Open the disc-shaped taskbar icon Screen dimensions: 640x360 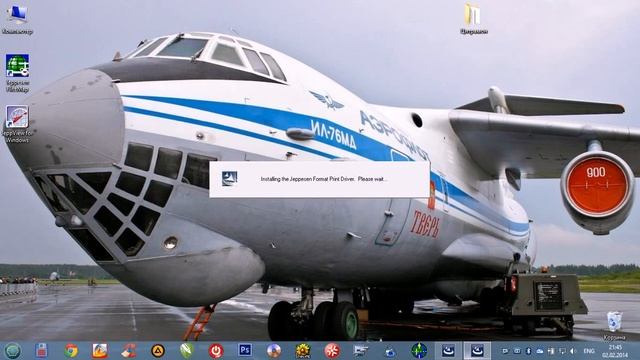point(274,351)
